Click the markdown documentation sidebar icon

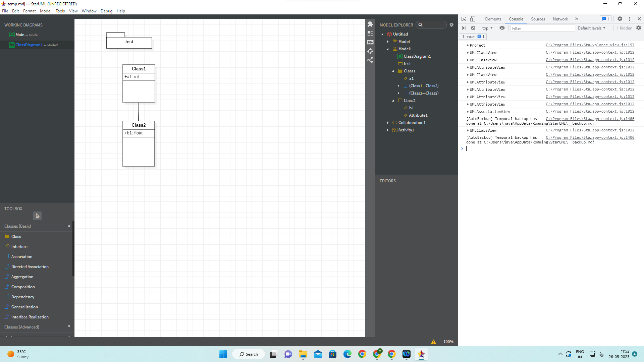click(x=370, y=42)
